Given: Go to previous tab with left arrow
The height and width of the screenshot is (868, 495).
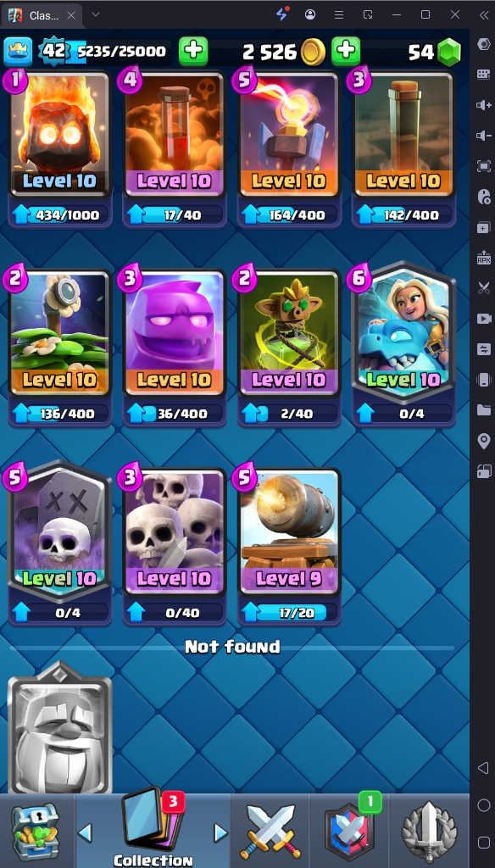Looking at the screenshot, I should pyautogui.click(x=85, y=832).
